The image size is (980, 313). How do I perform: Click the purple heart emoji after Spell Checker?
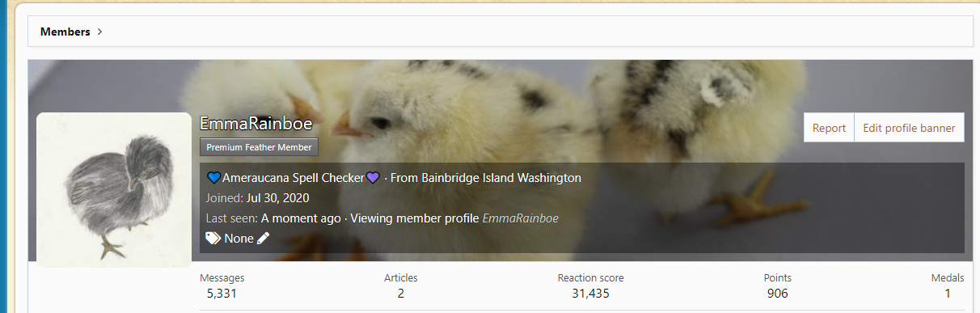(x=373, y=178)
